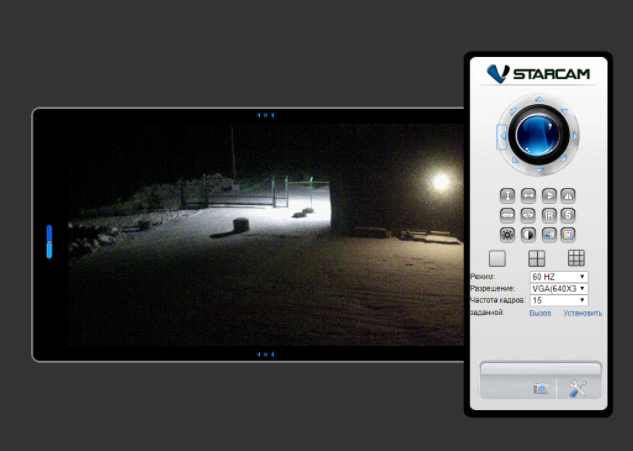Switch to single-camera view layout

coord(497,258)
